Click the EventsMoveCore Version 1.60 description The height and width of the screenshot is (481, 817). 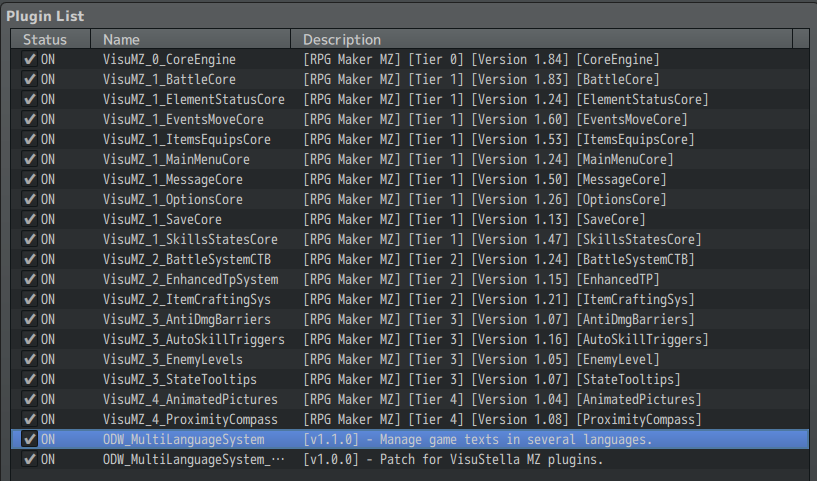[496, 119]
